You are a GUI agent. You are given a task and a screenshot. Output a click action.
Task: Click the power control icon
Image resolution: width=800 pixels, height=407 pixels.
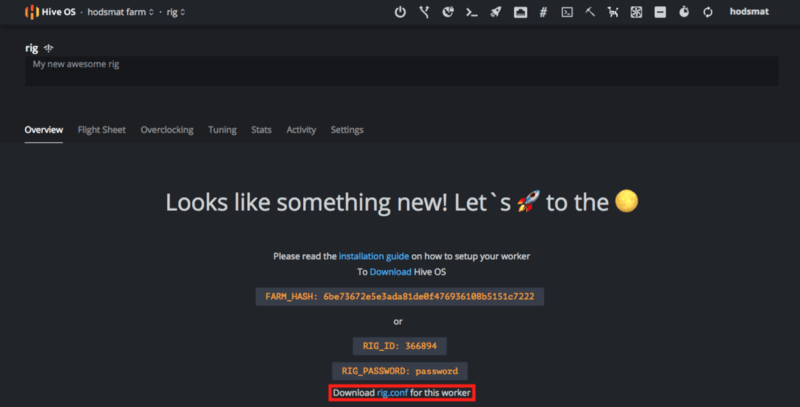(400, 12)
